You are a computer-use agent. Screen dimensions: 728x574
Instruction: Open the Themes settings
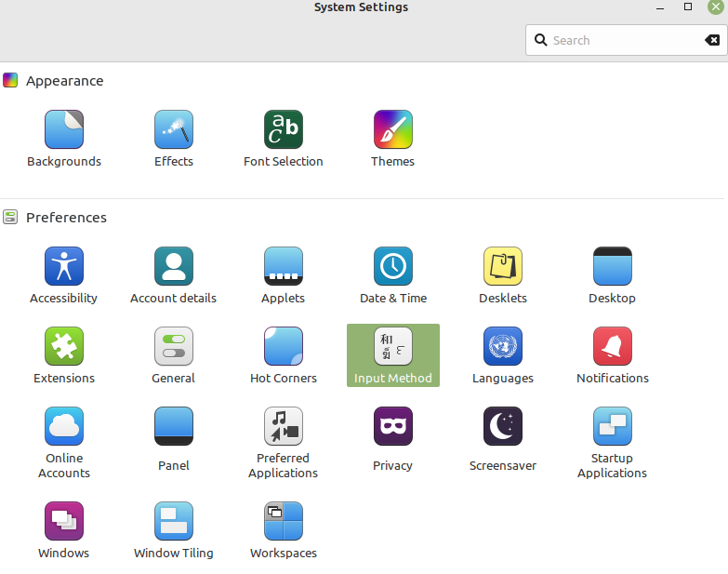[392, 130]
